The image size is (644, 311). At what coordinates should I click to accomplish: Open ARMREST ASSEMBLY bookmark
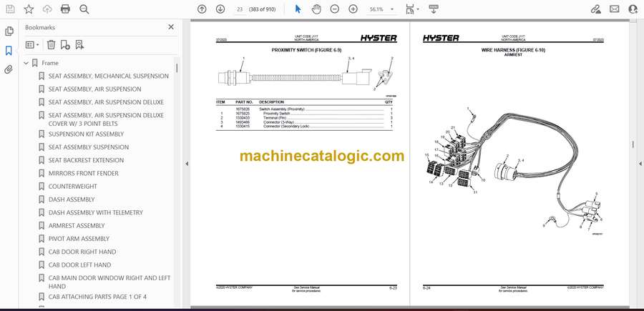pos(77,226)
